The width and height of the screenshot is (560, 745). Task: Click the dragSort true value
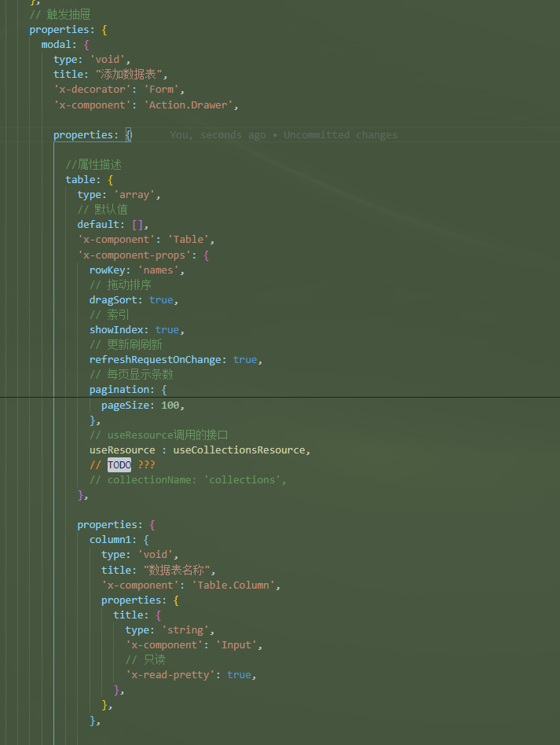click(x=161, y=299)
